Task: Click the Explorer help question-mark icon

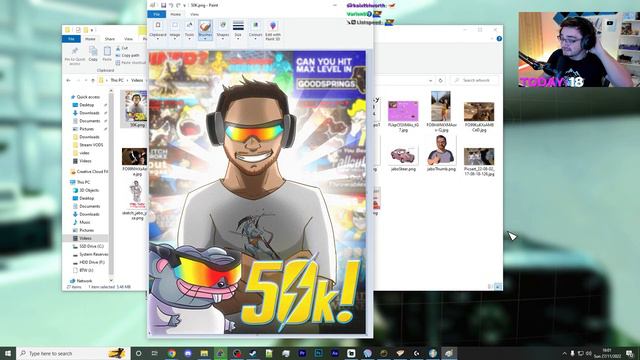Action: point(499,39)
